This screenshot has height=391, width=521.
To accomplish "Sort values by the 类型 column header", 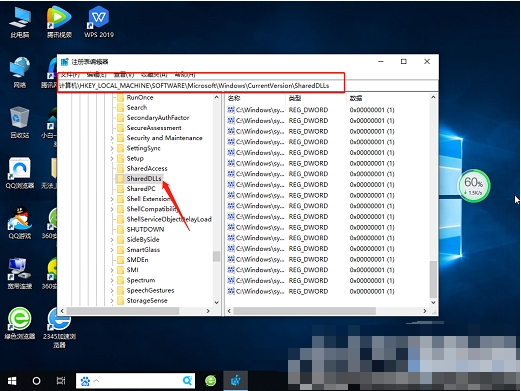I will tap(315, 98).
